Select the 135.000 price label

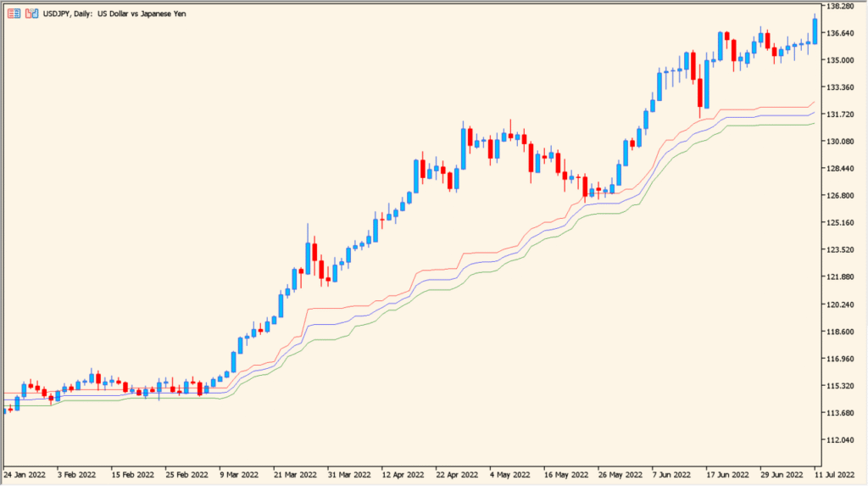point(840,60)
